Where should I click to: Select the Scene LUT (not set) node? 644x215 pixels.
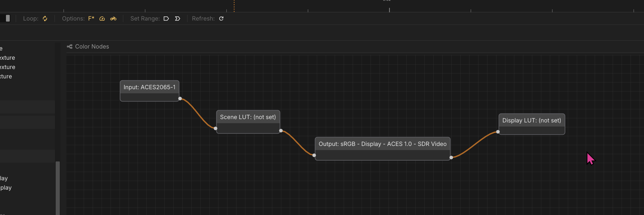click(248, 117)
